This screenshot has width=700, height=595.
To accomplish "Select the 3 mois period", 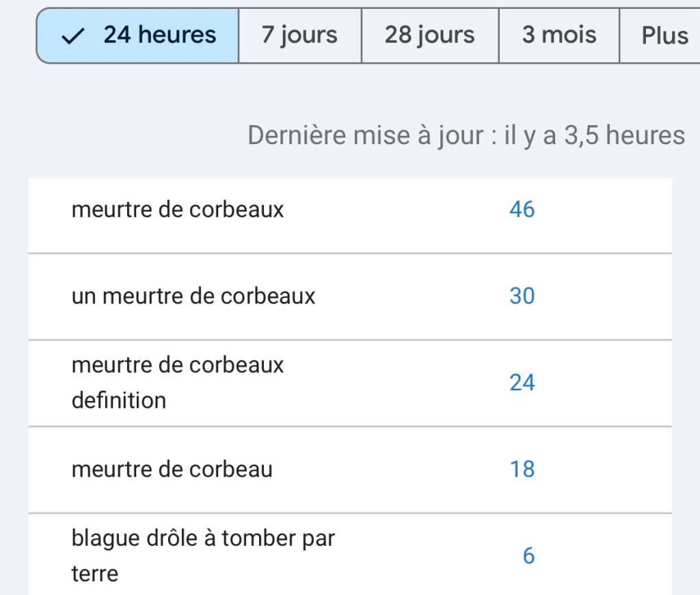I will point(558,34).
